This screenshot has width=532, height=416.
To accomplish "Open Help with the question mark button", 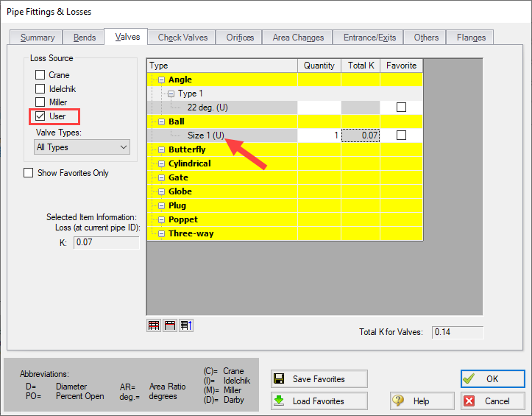I will tap(422, 401).
